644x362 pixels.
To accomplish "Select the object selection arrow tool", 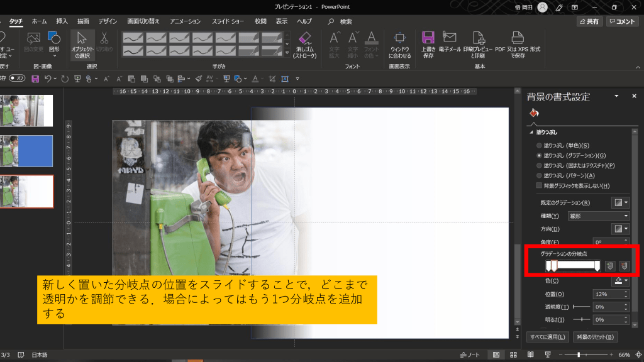I will [82, 43].
